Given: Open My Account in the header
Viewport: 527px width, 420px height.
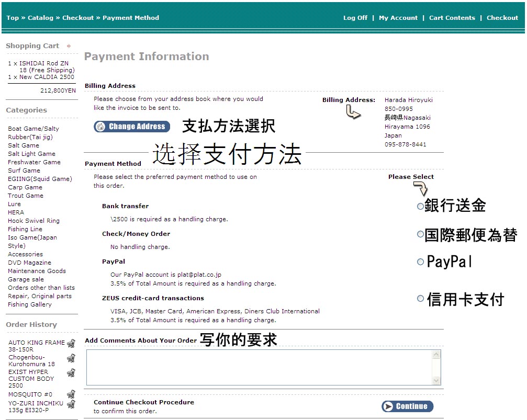Looking at the screenshot, I should coord(398,18).
